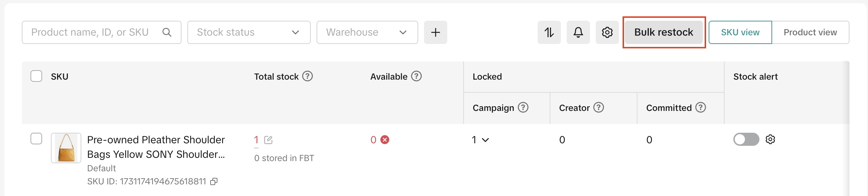The width and height of the screenshot is (868, 196).
Task: Select all SKUs with header checkbox
Action: coord(36,76)
